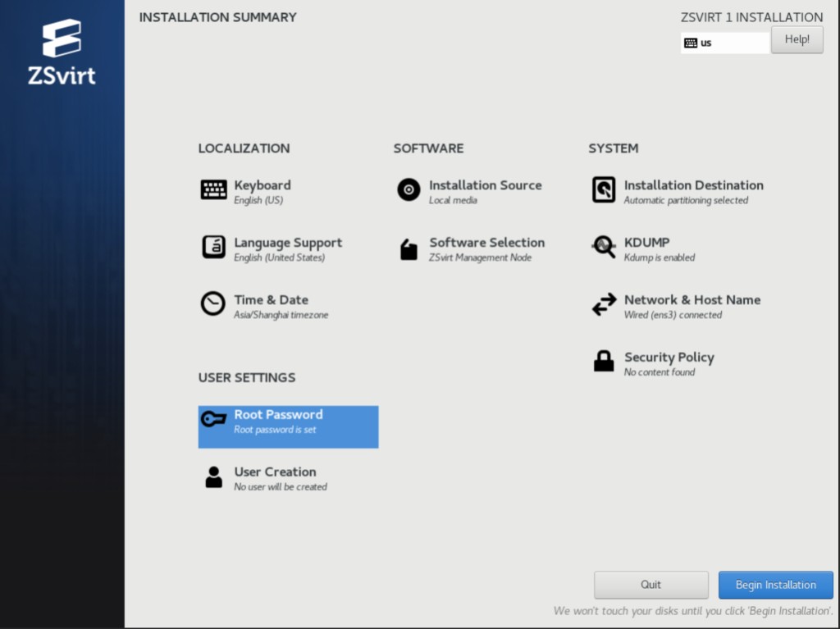Viewport: 840px width, 629px height.
Task: Click 'Asia/Shanghai timezone' status text
Action: pos(281,315)
